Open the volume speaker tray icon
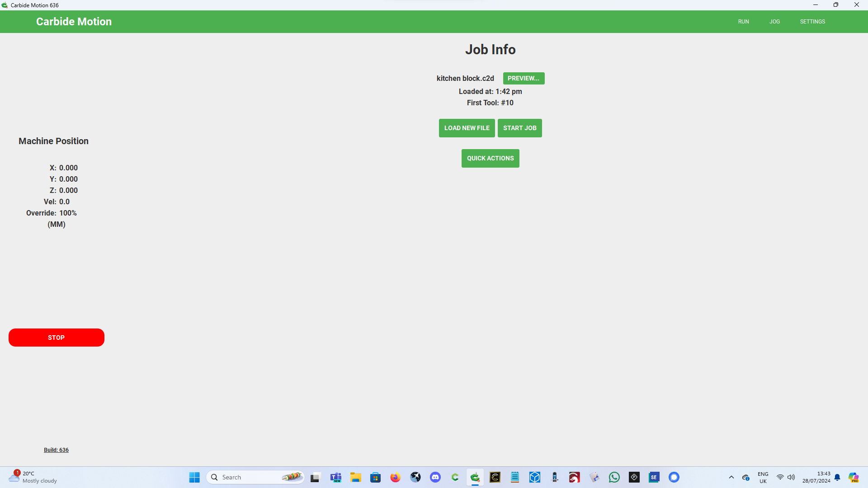 (x=791, y=477)
